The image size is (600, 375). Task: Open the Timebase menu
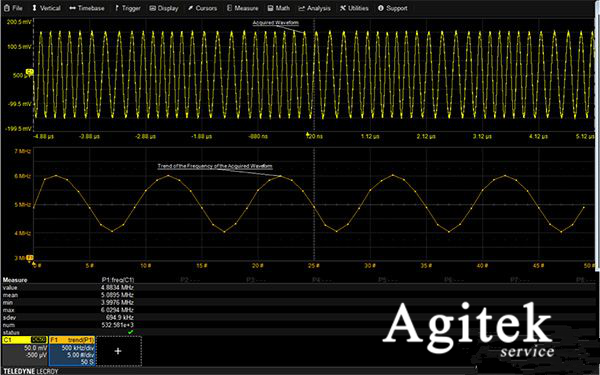[x=87, y=8]
